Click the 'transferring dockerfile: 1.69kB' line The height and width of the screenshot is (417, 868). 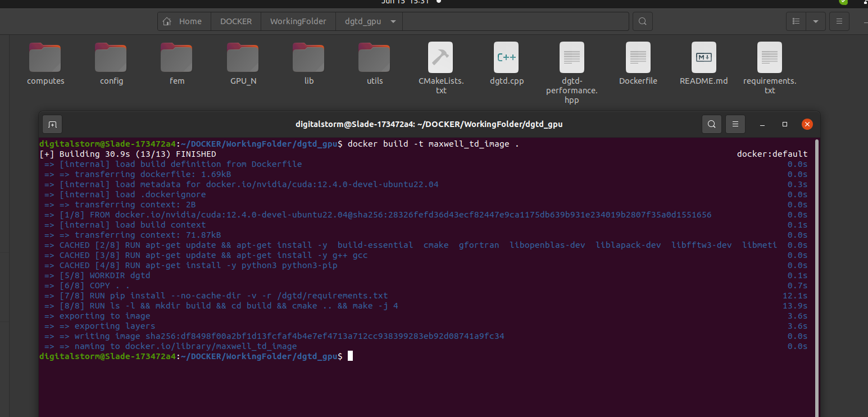138,174
